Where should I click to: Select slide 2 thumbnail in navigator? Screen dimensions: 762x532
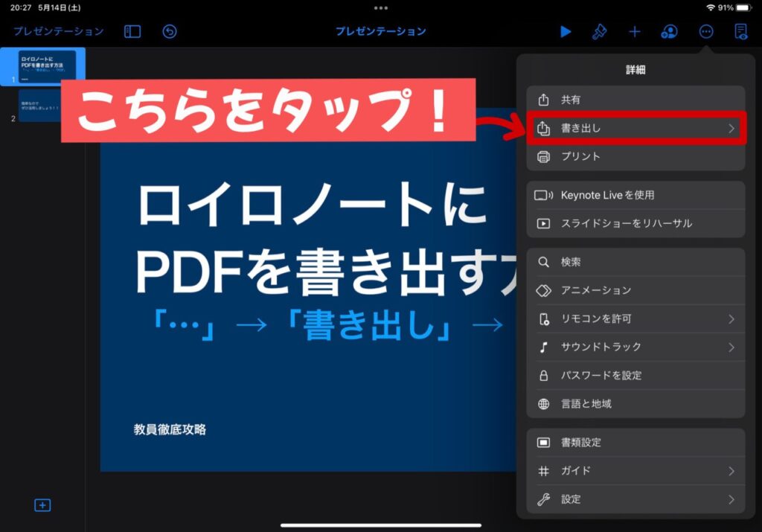point(39,106)
